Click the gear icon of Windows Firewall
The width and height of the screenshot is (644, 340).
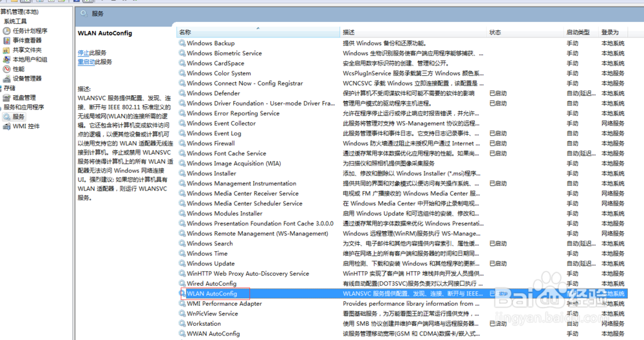pos(182,144)
